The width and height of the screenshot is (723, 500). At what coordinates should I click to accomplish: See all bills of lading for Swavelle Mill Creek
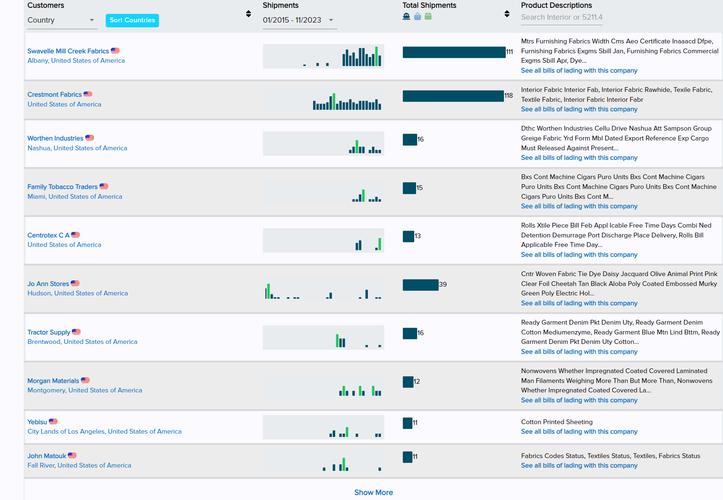click(579, 71)
